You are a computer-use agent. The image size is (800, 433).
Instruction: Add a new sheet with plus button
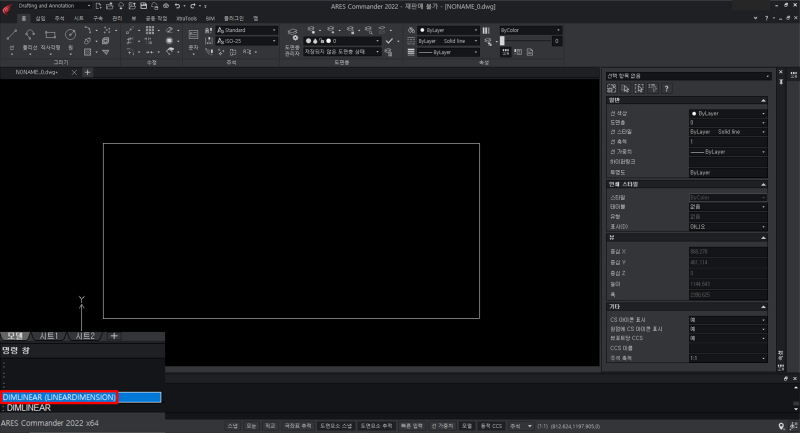(114, 336)
